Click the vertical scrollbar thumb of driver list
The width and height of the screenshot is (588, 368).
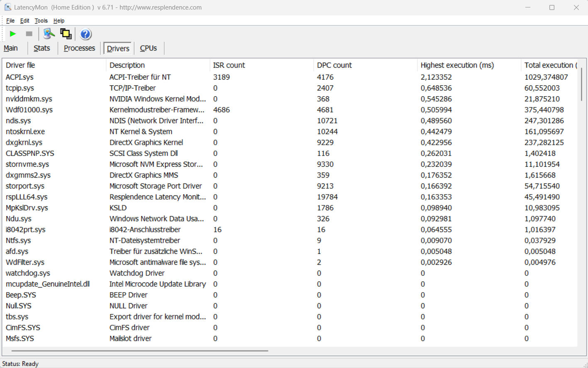[581, 84]
